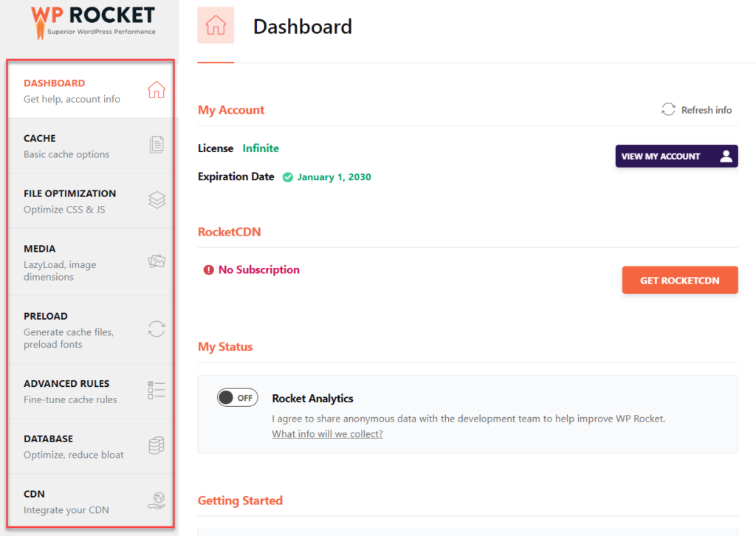Open the 'What info will we collect?' link

327,434
